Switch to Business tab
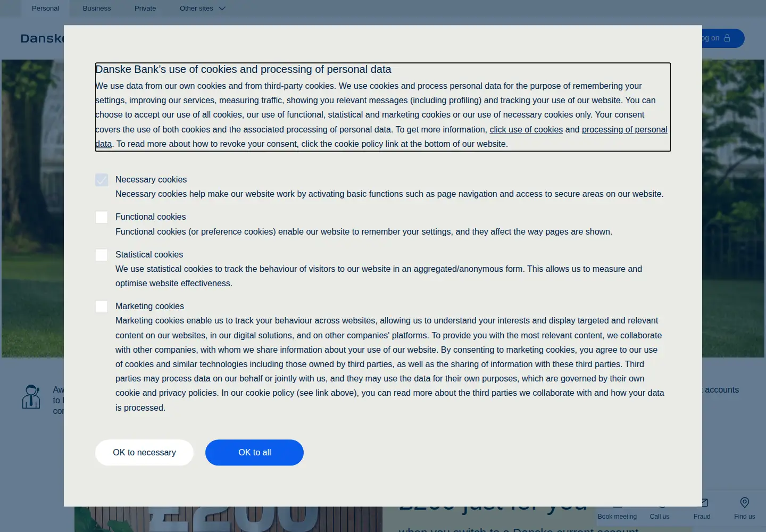Viewport: 766px width, 532px height. tap(97, 8)
